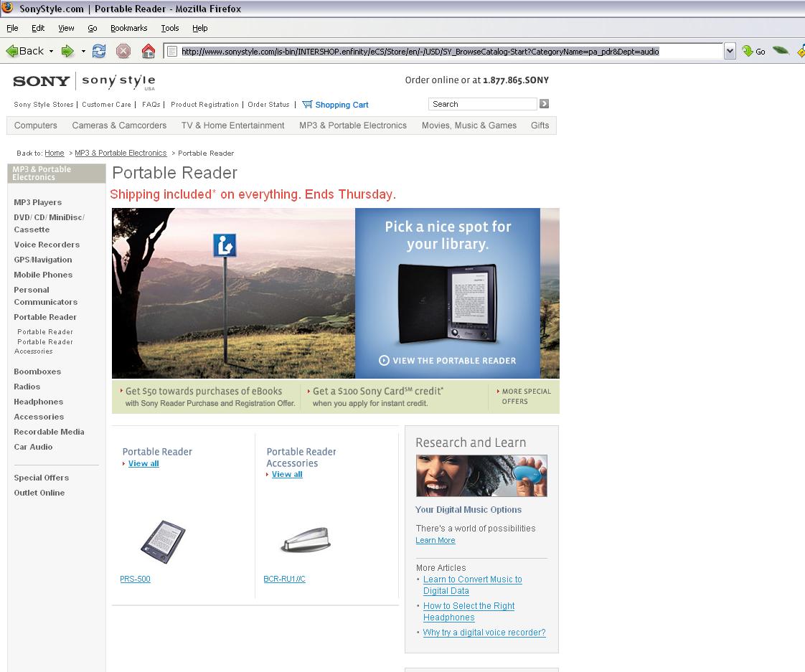
Task: Select Headphones in the sidebar
Action: click(39, 402)
